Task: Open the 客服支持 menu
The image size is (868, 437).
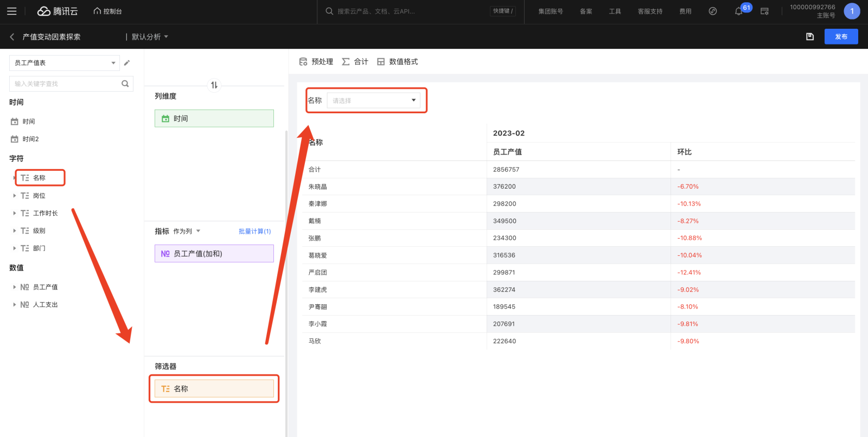Action: (x=650, y=11)
